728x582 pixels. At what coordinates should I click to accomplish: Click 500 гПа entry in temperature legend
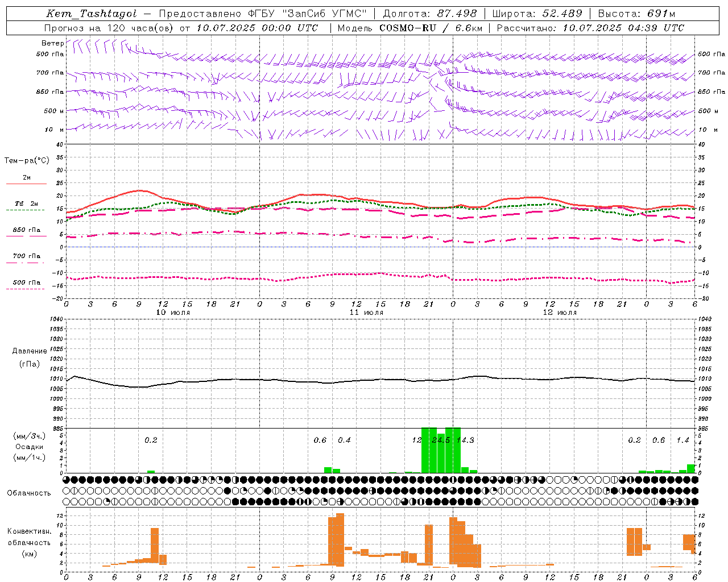(27, 282)
